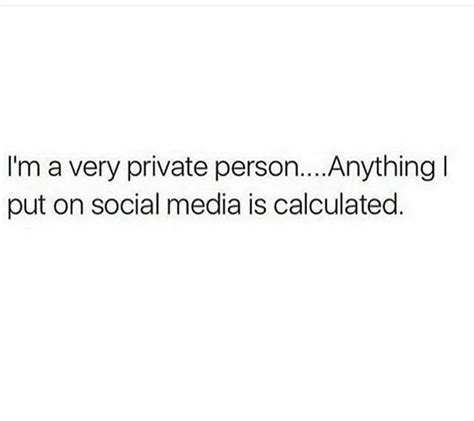Click the word "put"
Screen dimensions: 474x421
point(26,207)
